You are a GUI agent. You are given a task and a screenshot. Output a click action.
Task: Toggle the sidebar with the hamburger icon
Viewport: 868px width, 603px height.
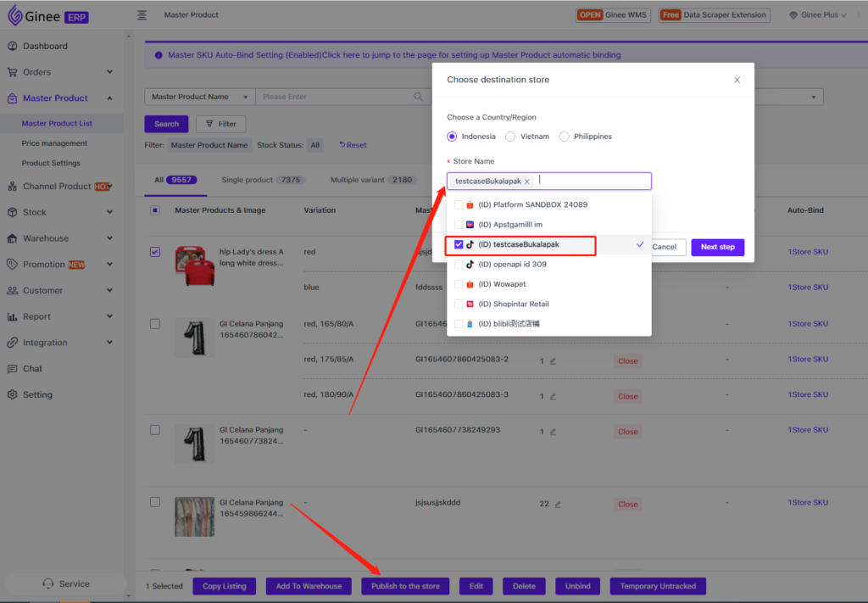[x=142, y=15]
